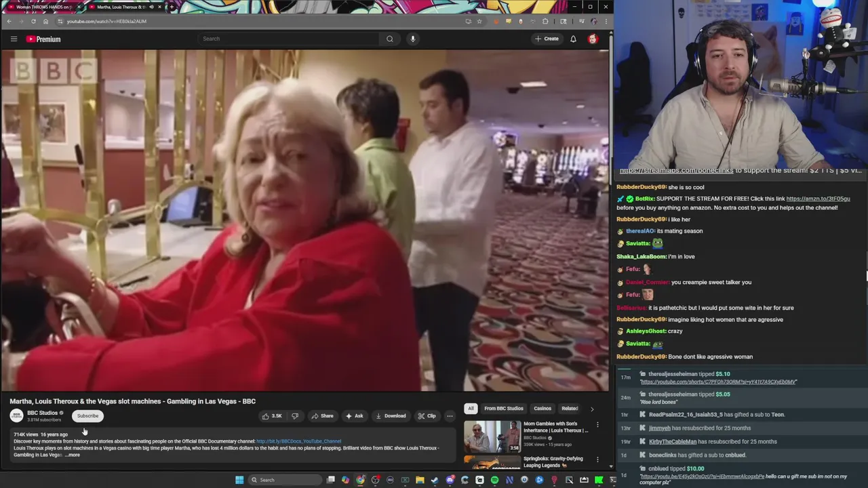Viewport: 868px width, 488px height.
Task: Subscribe to BBC Studios
Action: 87,415
